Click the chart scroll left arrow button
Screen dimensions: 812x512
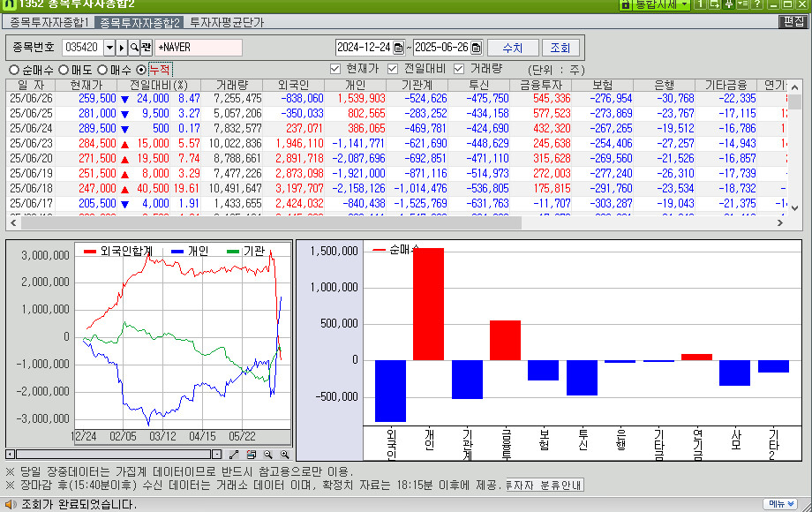(x=10, y=454)
